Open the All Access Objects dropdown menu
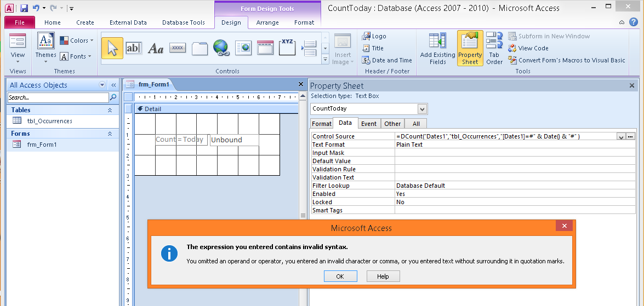 tap(102, 85)
